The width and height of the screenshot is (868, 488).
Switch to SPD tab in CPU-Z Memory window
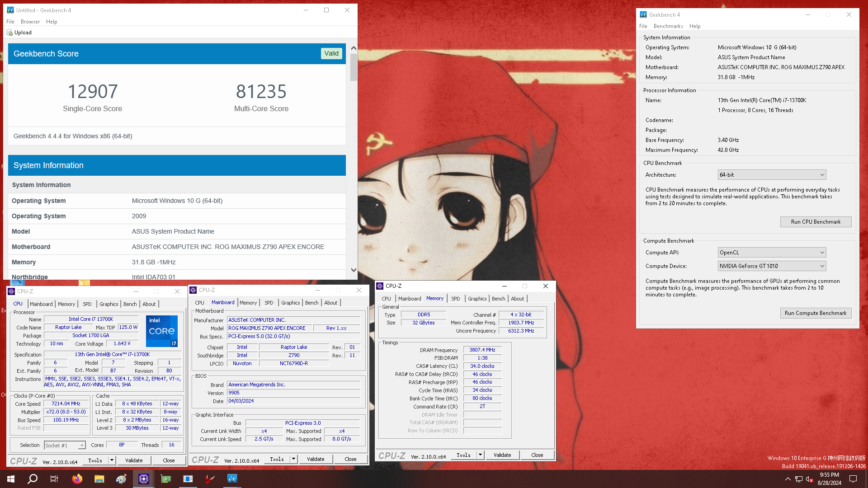(455, 299)
